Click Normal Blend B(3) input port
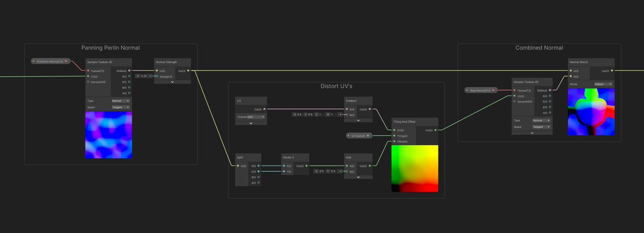644x233 pixels. [571, 77]
